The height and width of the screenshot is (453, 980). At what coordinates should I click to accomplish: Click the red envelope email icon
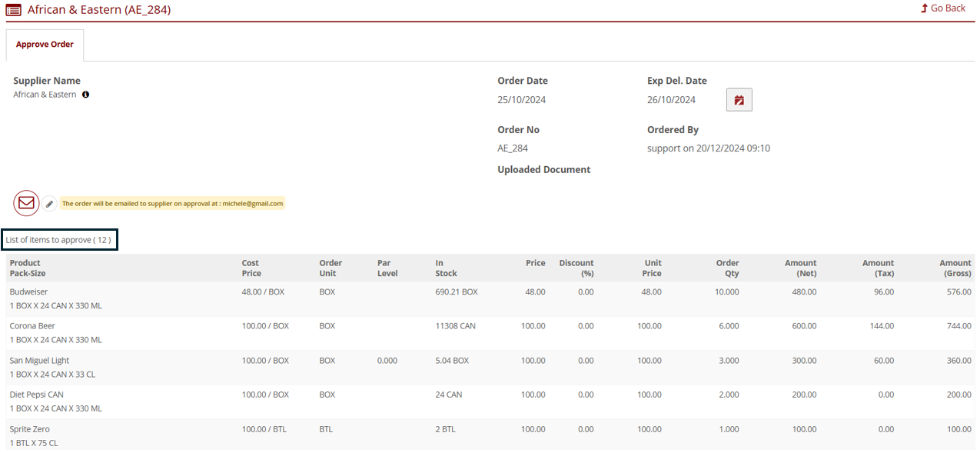coord(26,203)
